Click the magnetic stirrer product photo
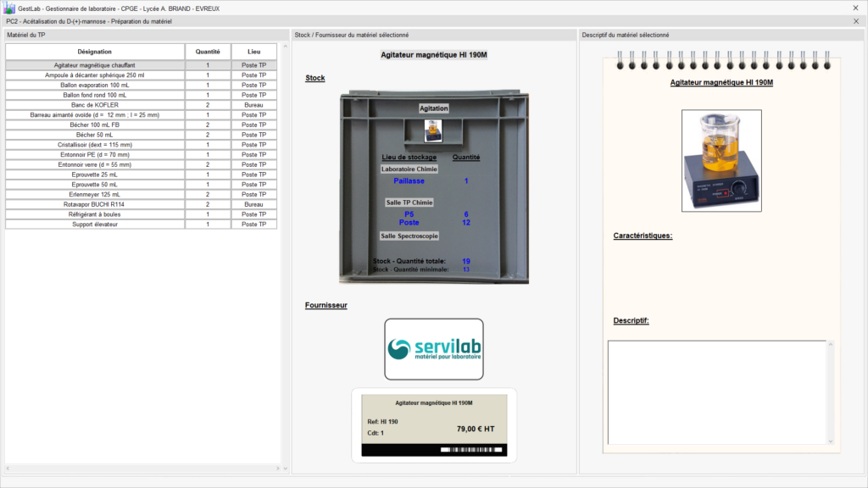The height and width of the screenshot is (488, 868). (x=721, y=161)
